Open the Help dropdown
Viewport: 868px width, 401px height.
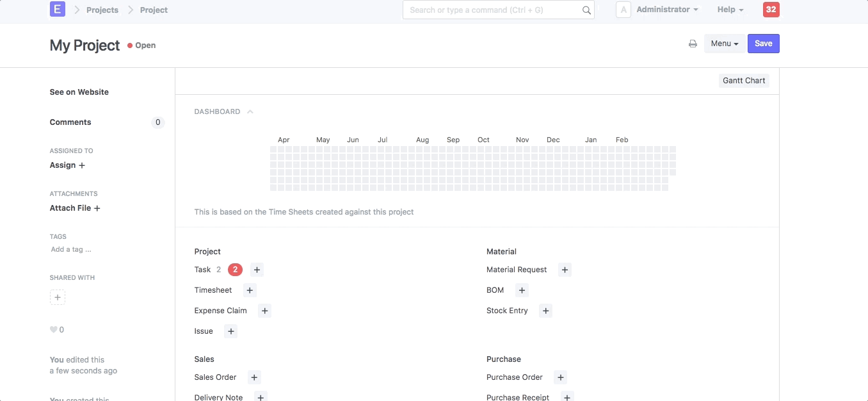(730, 10)
